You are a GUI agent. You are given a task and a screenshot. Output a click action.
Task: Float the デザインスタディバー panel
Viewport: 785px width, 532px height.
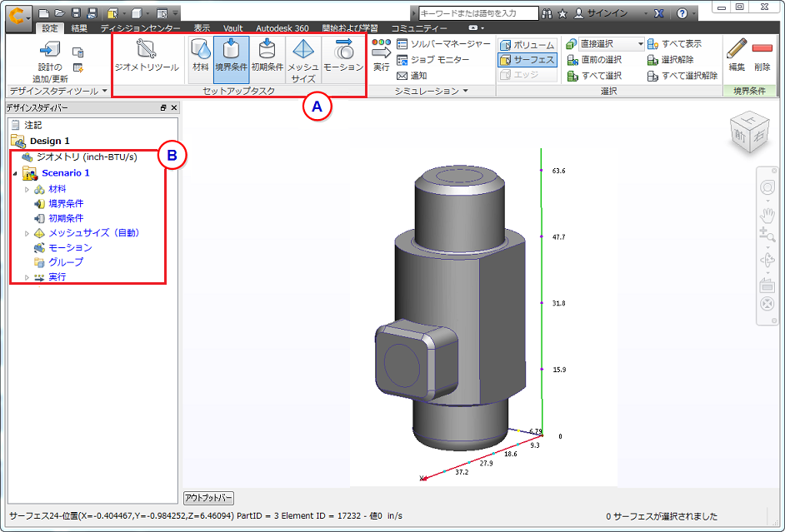[163, 107]
